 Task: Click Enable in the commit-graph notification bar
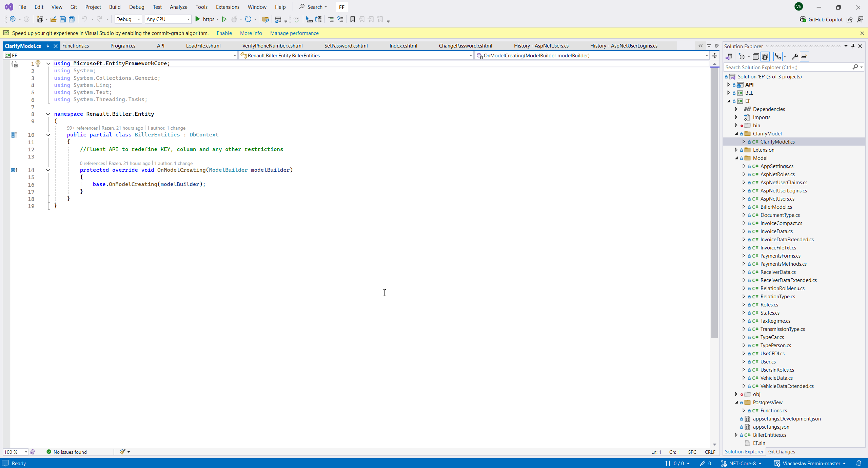224,33
